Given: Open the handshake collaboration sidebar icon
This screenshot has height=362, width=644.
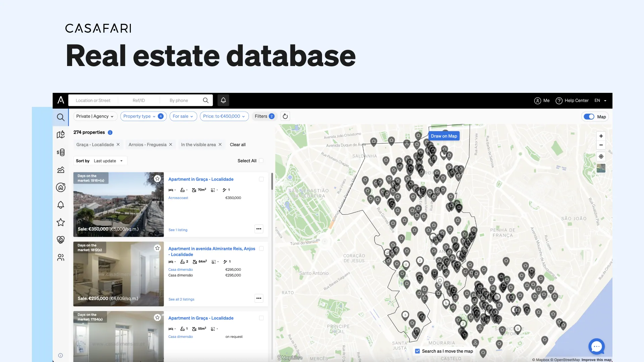Looking at the screenshot, I should pyautogui.click(x=61, y=240).
